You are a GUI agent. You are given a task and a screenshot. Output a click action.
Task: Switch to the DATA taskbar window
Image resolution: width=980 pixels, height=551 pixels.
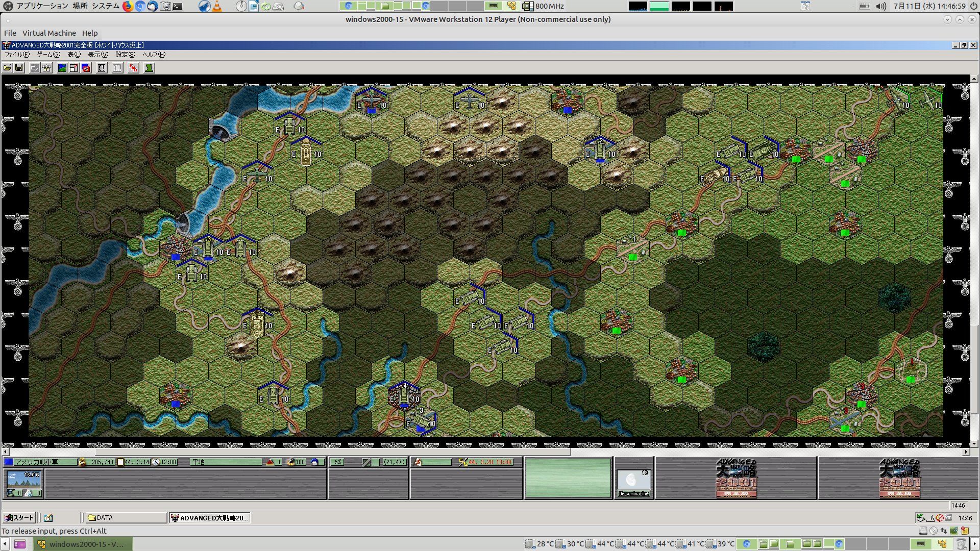[126, 518]
